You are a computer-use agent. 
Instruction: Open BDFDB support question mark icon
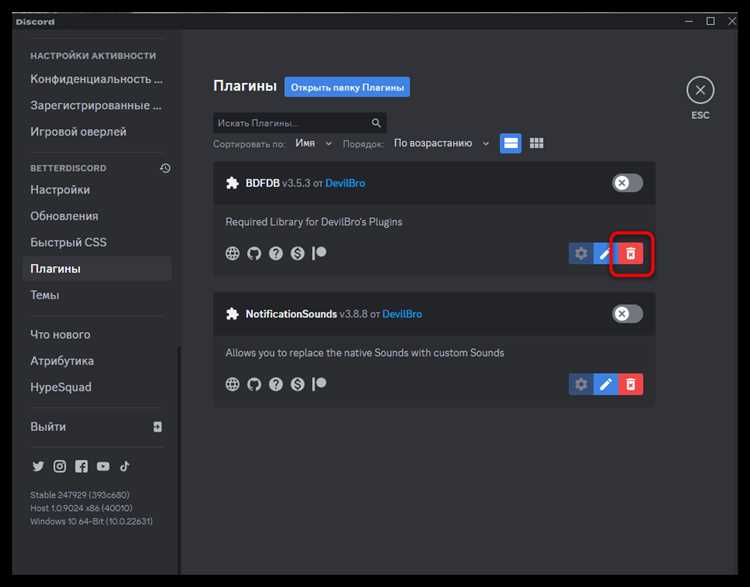276,253
